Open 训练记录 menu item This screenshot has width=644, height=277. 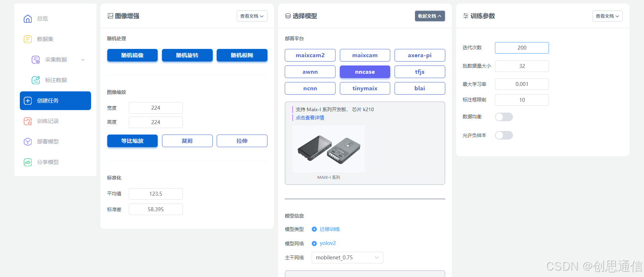(x=55, y=121)
